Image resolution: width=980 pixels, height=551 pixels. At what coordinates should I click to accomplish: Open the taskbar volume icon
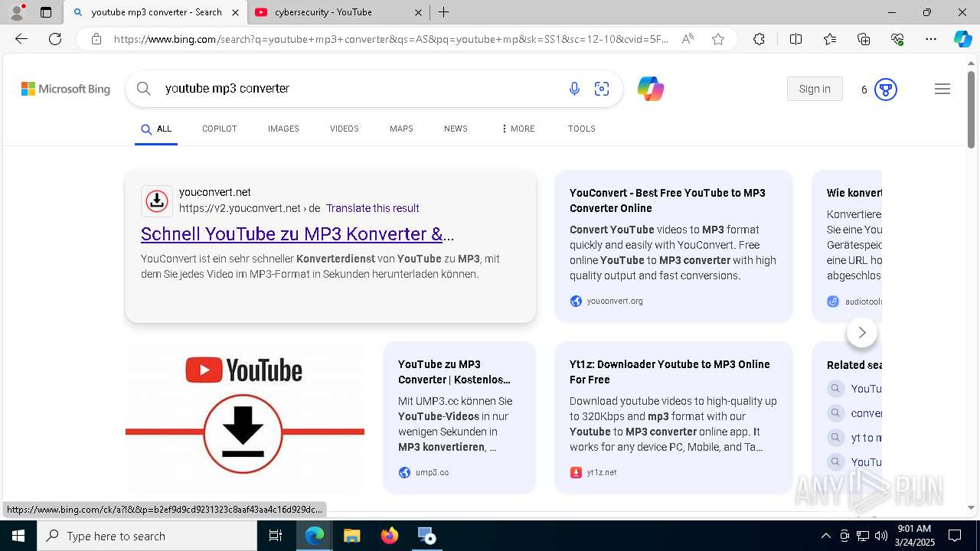tap(880, 536)
